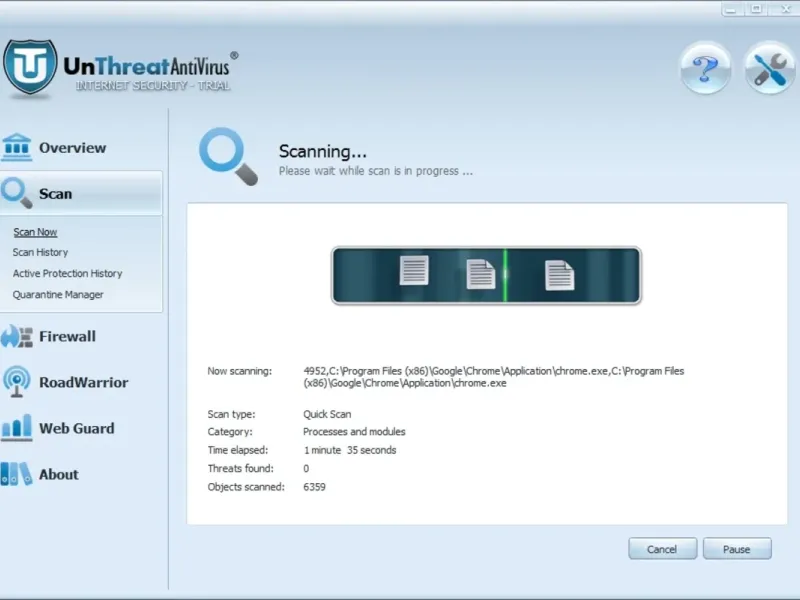Click the 'Time elapsed:' label
Image resolution: width=800 pixels, height=600 pixels.
point(238,451)
